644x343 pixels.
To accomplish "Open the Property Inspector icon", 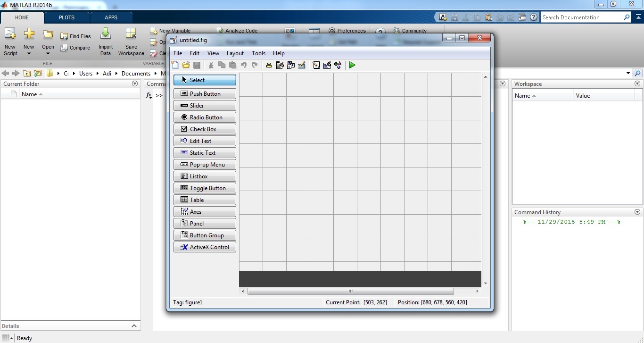I will [x=327, y=65].
